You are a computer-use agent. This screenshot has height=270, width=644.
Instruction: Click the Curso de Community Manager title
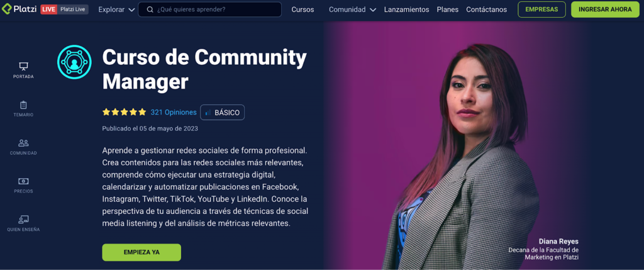[x=204, y=69]
